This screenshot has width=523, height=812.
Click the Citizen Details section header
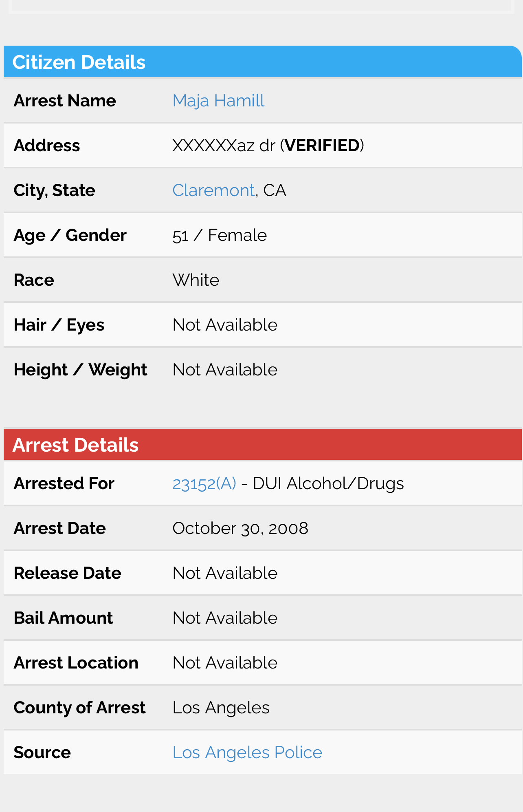262,62
